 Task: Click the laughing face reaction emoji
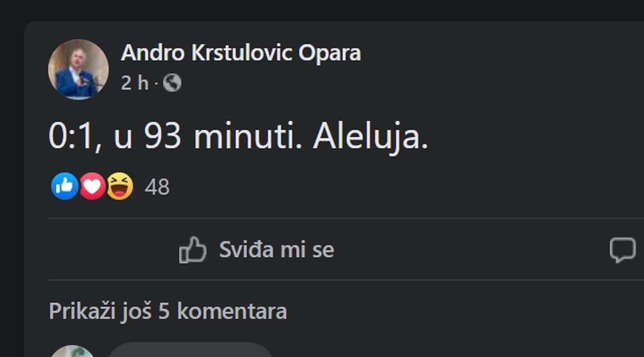tap(120, 186)
